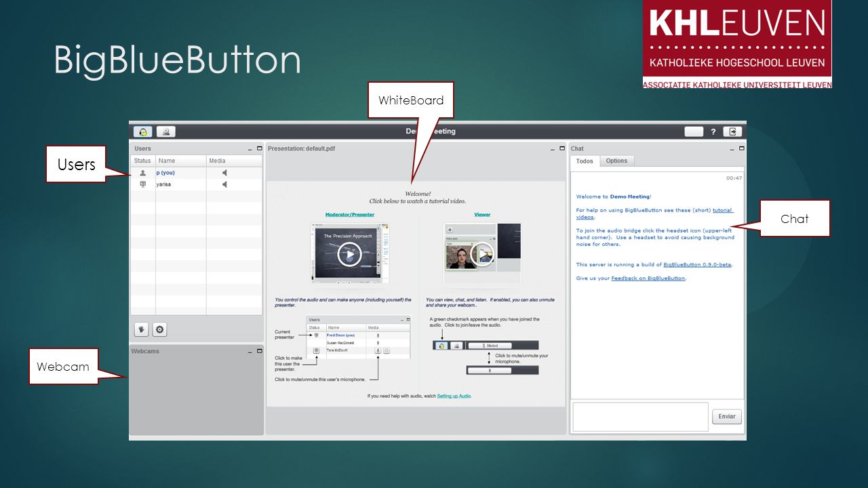Open the Setting up Audio link
The image size is (868, 488).
coord(454,396)
